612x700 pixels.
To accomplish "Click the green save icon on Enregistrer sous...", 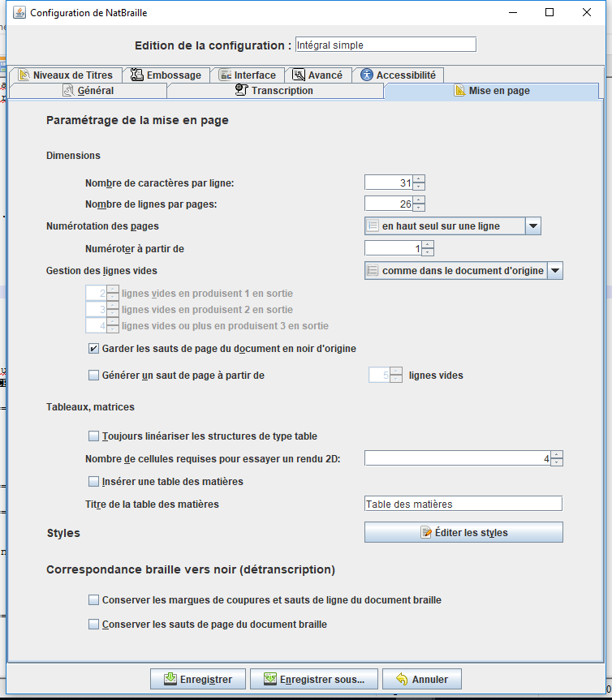I will tap(269, 679).
